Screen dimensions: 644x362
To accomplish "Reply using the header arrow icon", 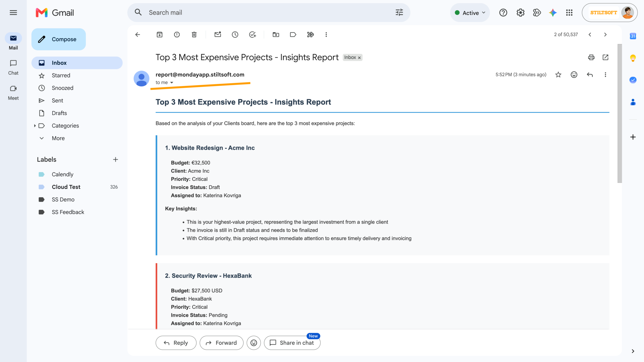I will pos(590,75).
